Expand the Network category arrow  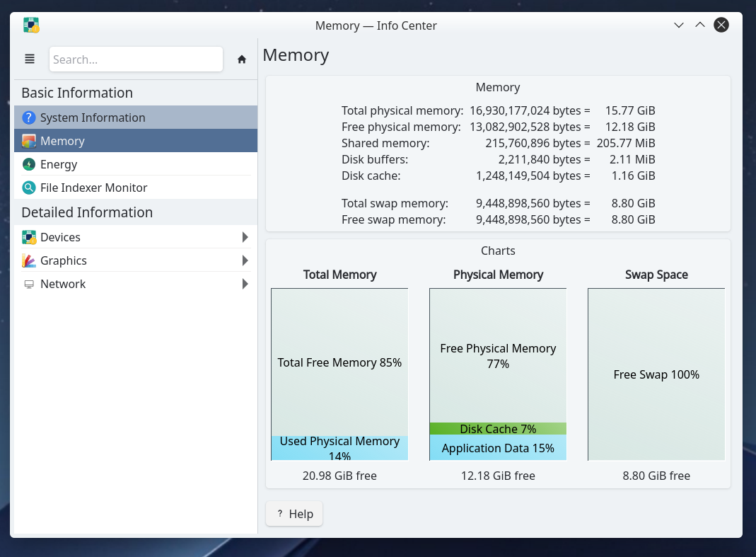(x=245, y=284)
